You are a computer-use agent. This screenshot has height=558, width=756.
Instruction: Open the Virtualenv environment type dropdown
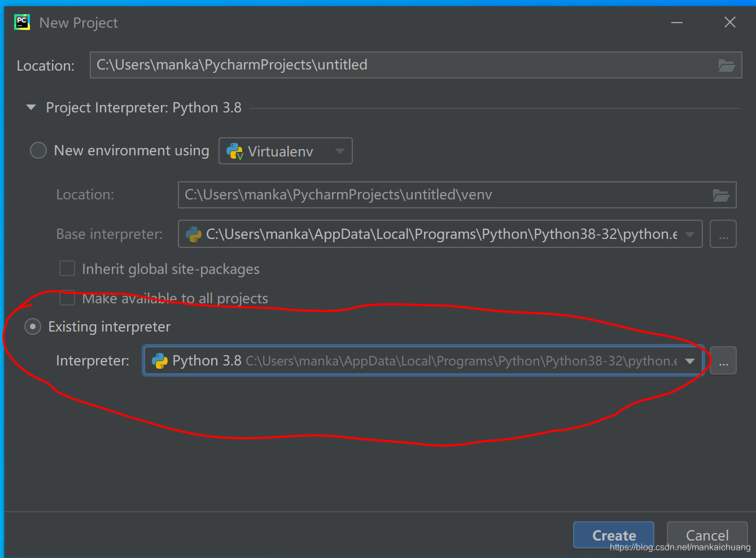pos(286,151)
